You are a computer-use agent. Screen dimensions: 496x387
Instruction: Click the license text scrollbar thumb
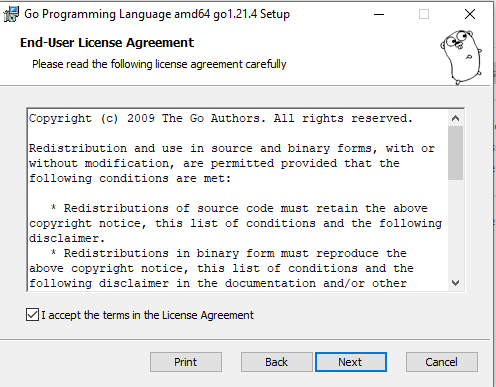(x=455, y=153)
